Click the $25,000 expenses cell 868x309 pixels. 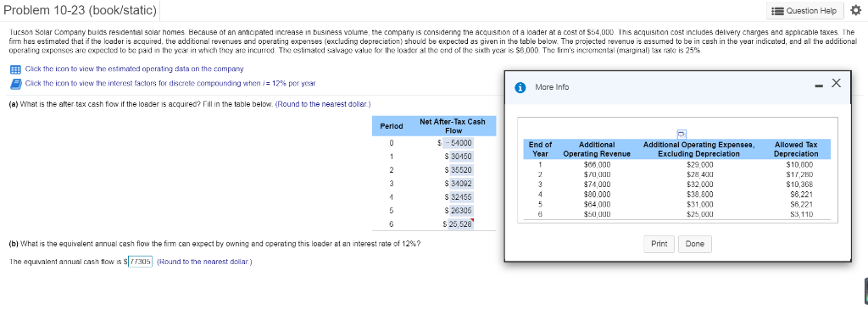[x=699, y=214]
